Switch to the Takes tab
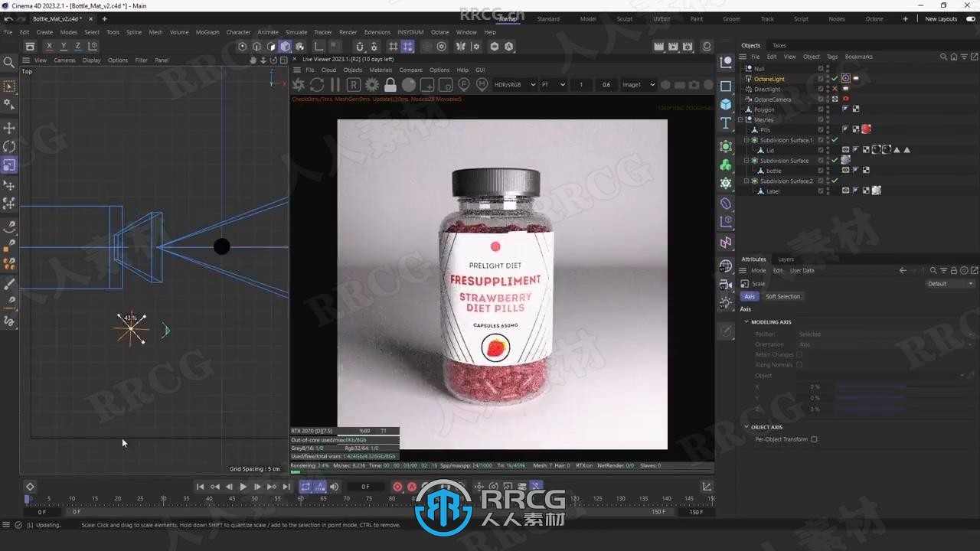 click(x=779, y=46)
